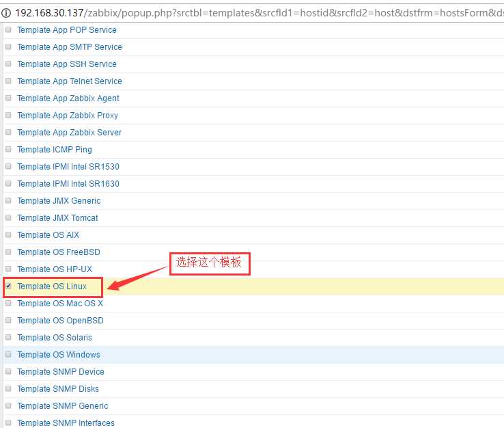Select the Template SNMP Interfaces link

[66, 423]
